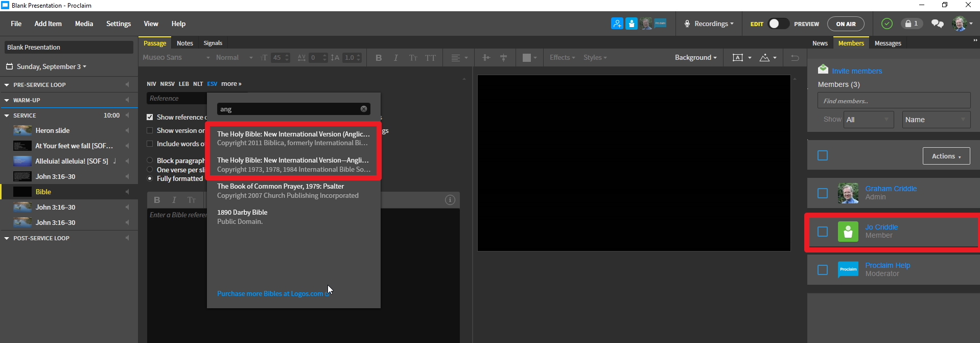Click Purchase more Bibles at Logos.com link
980x343 pixels.
(x=273, y=293)
